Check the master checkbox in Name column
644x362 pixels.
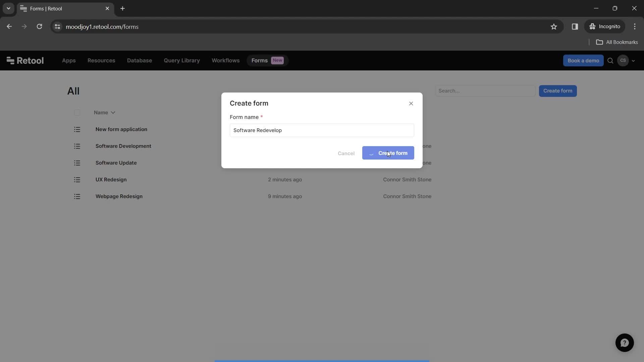point(77,112)
